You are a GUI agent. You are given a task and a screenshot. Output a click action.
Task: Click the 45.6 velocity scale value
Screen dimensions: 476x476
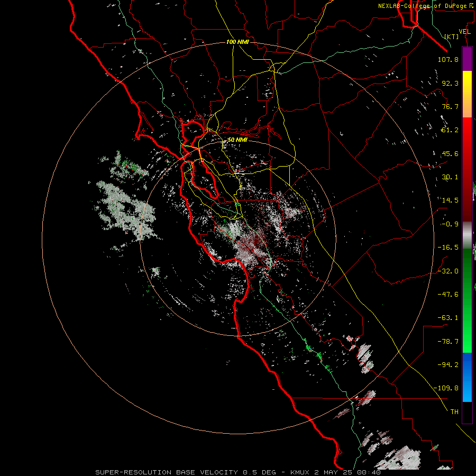click(450, 153)
